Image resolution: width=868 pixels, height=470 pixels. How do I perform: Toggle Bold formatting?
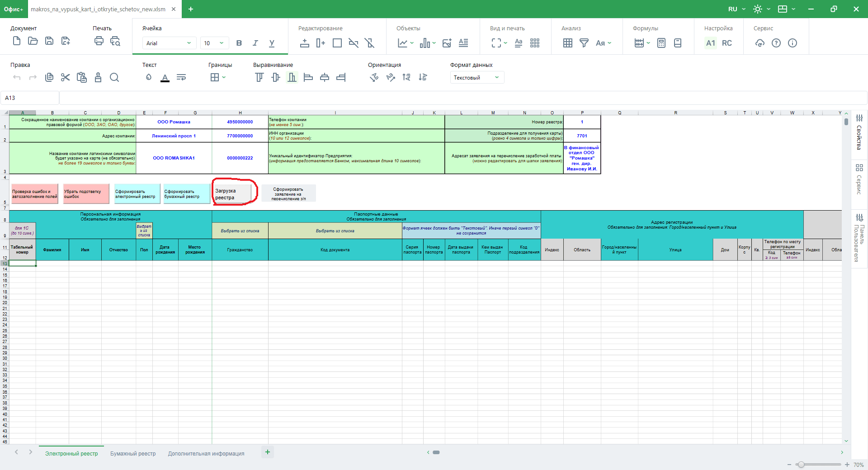(x=239, y=43)
